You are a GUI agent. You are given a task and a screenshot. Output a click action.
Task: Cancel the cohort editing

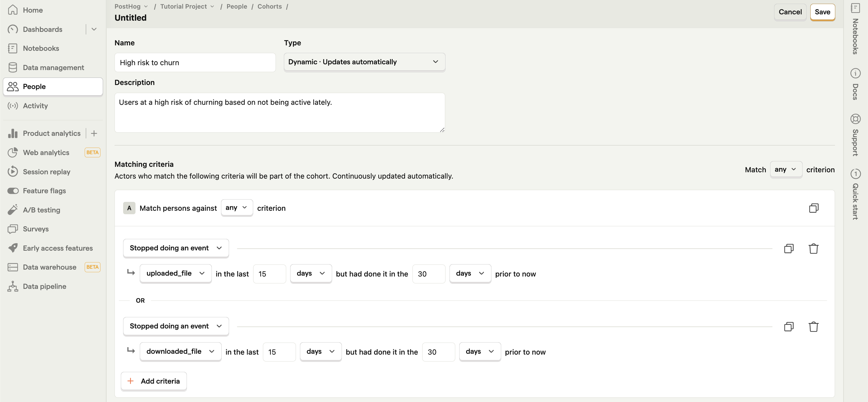coord(790,12)
